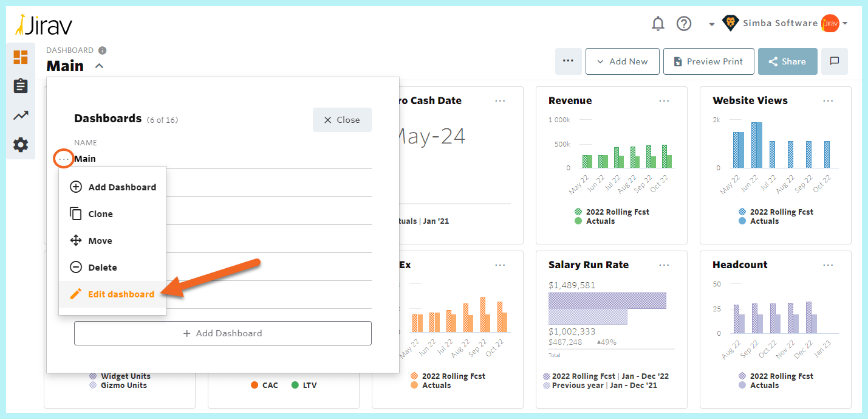Click the Add Dashboard row at panel bottom
868x419 pixels.
[222, 333]
